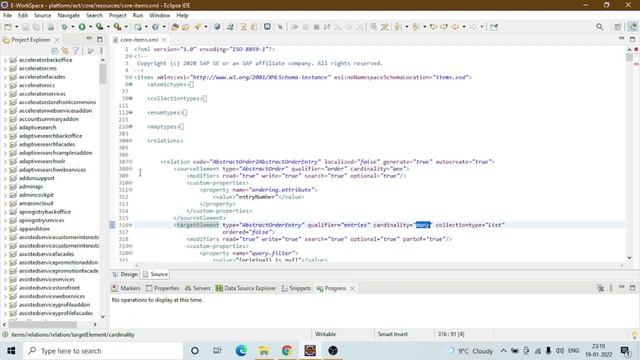Collapse the relation element fold at line 307
Screen dimensions: 640x360
click(131, 162)
